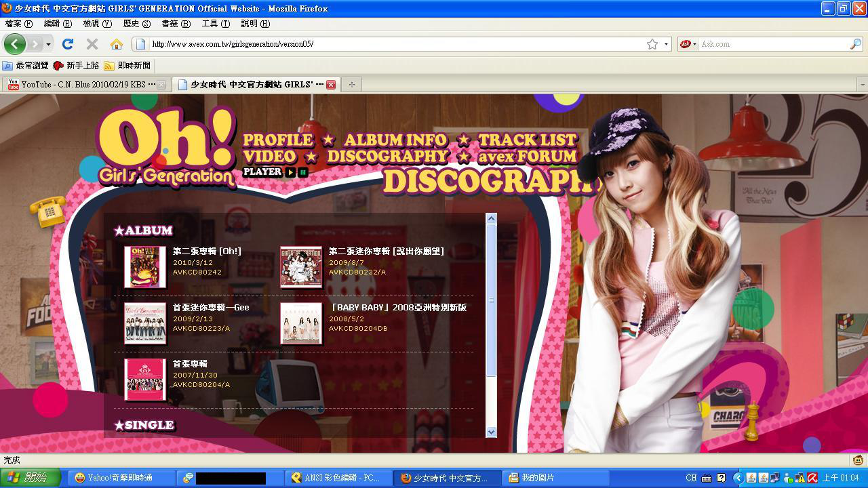Screen dimensions: 868x488
Task: Click the language bar keyboard icon
Action: 707,478
